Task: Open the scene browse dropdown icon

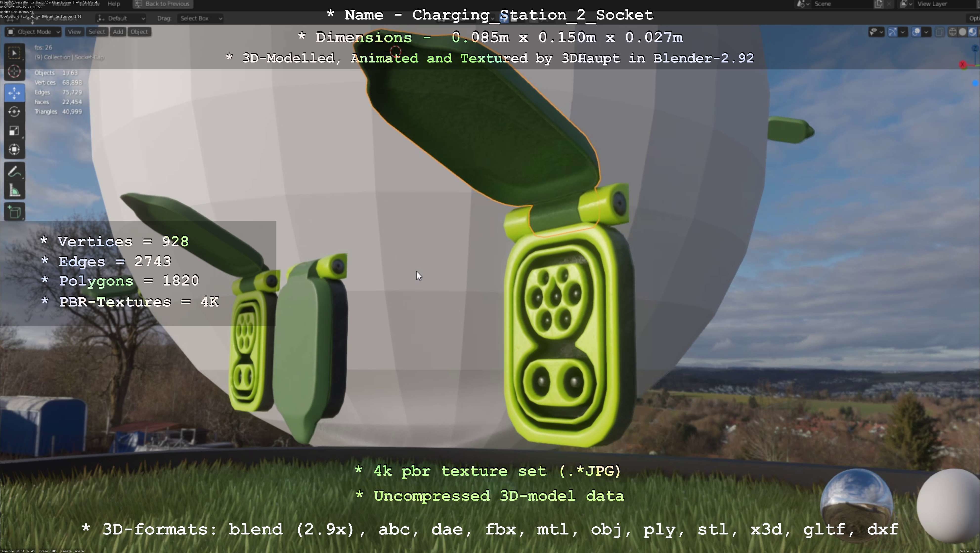Action: (803, 4)
